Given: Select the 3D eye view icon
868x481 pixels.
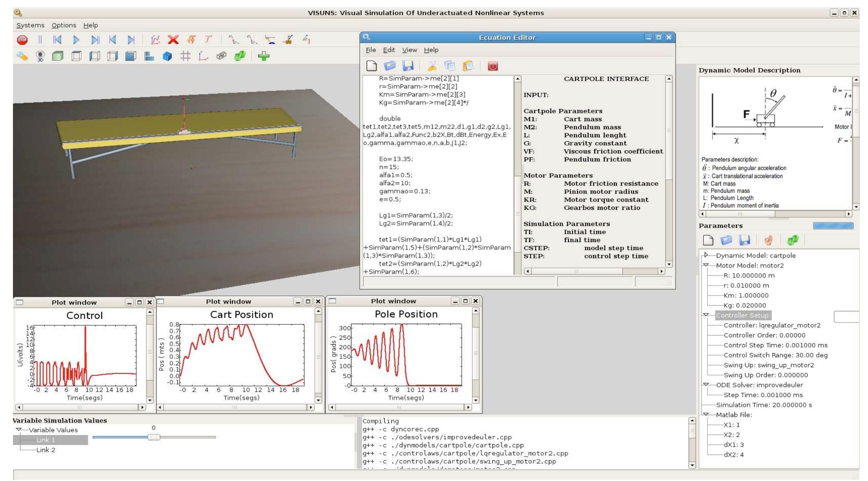Looking at the screenshot, I should click(x=39, y=55).
